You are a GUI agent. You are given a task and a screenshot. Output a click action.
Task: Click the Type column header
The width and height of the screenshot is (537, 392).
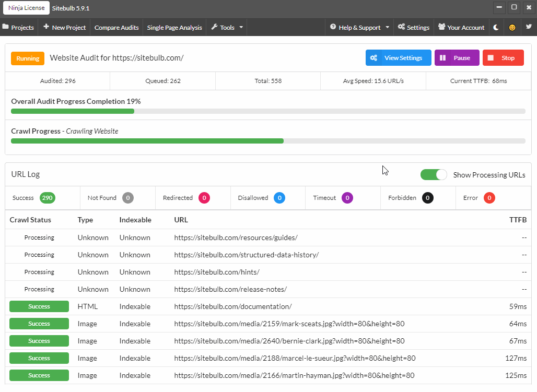85,220
